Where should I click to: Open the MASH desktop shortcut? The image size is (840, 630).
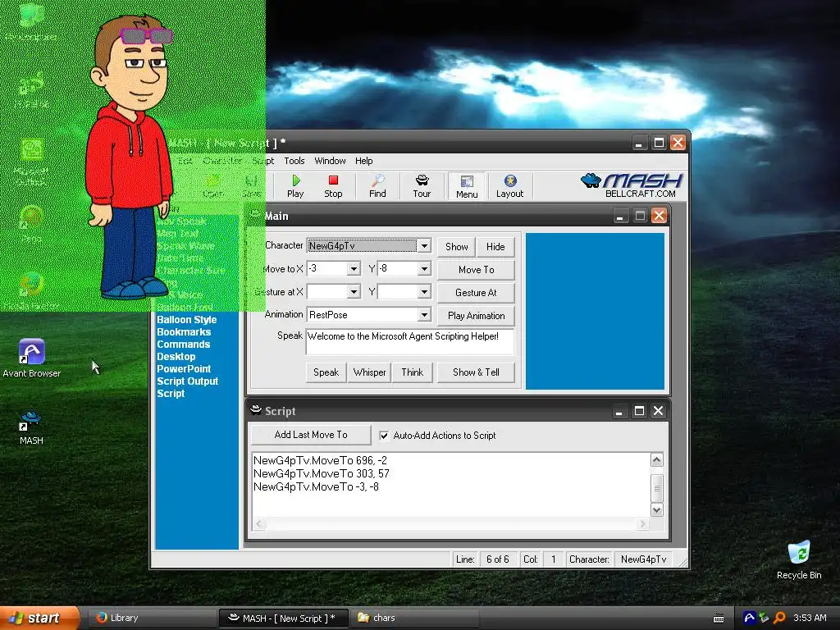click(31, 427)
